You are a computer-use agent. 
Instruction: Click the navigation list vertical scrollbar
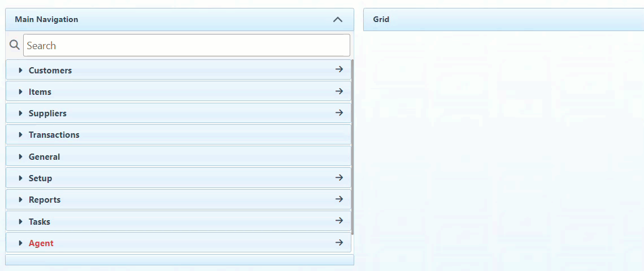[x=353, y=147]
